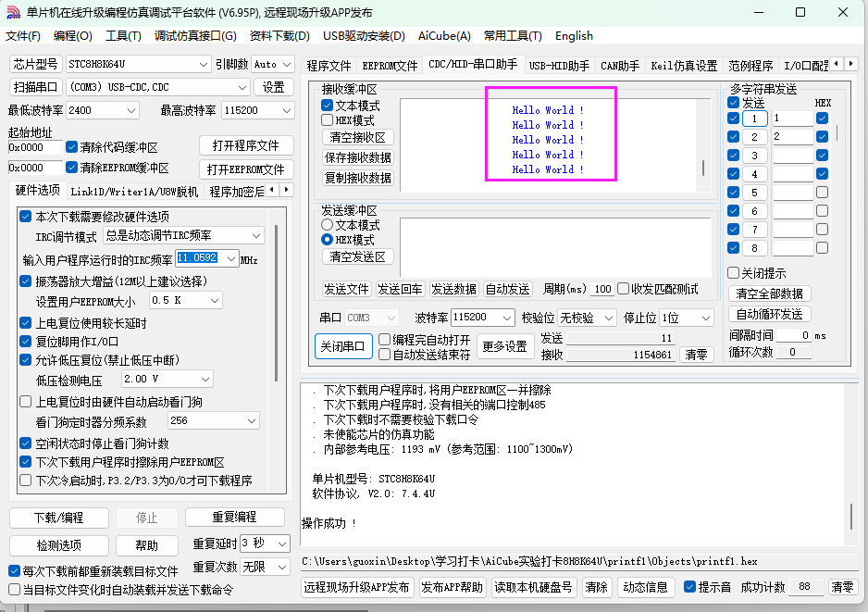Viewport: 868px width, 612px height.
Task: Switch to the Keil仿真设置 tab
Action: pyautogui.click(x=684, y=66)
